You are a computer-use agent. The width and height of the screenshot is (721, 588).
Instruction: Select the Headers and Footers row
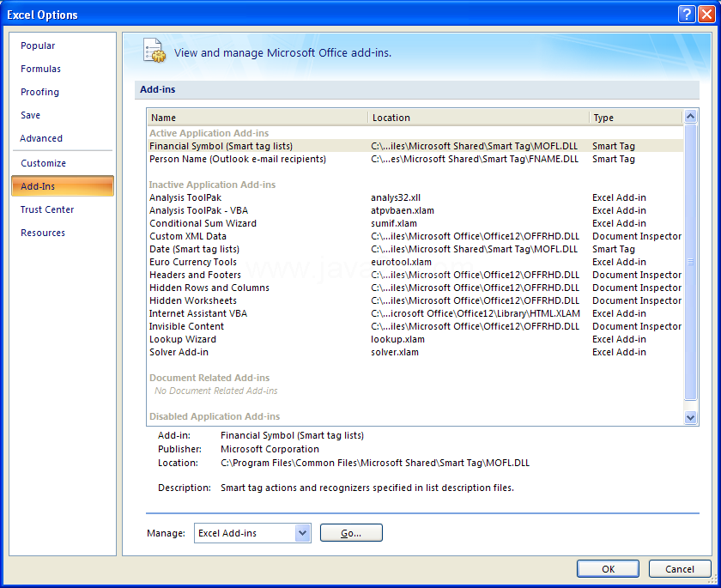(x=415, y=275)
